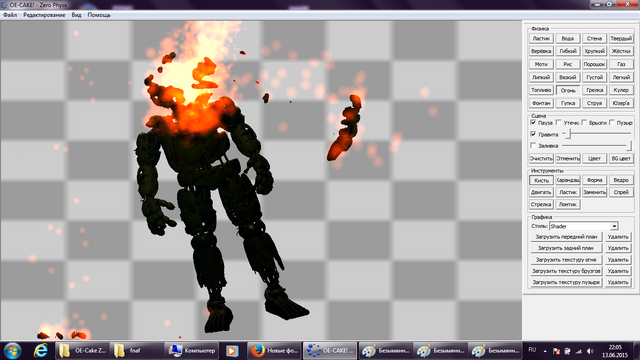Click Загрузить передний план button
This screenshot has height=360, width=640.
pyautogui.click(x=566, y=237)
